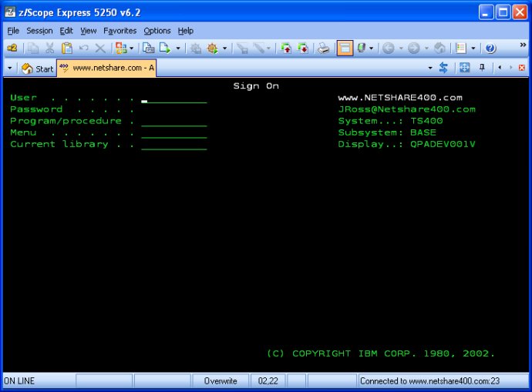Expand the toolbar overflow chevron at far right

(523, 45)
